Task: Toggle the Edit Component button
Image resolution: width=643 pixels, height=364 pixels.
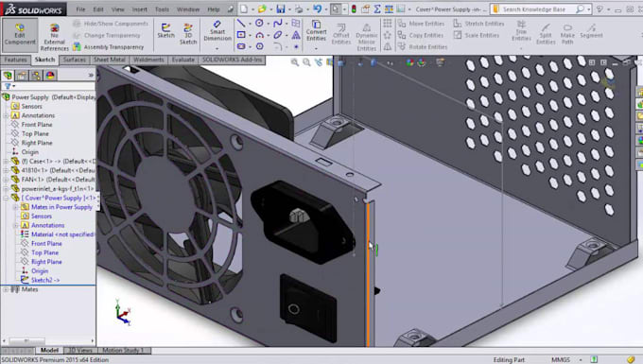Action: click(x=20, y=35)
